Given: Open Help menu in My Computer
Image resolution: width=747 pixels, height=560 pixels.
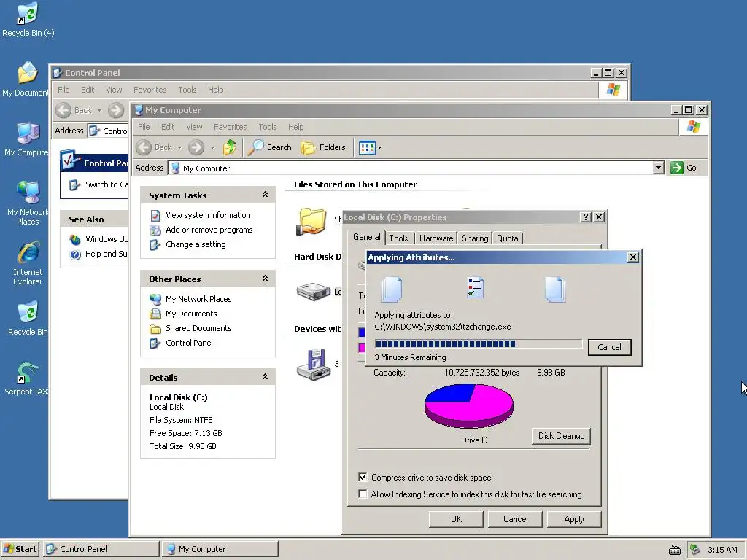Looking at the screenshot, I should [295, 127].
